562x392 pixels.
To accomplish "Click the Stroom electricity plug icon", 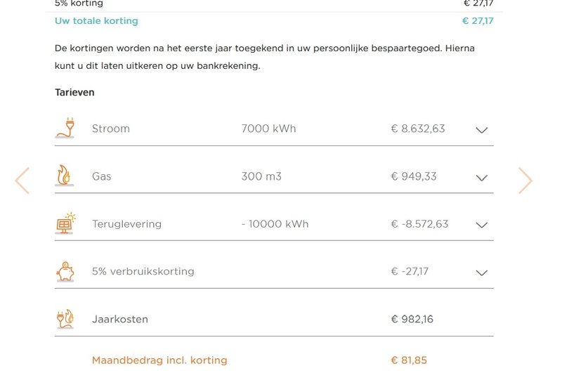I will click(65, 128).
